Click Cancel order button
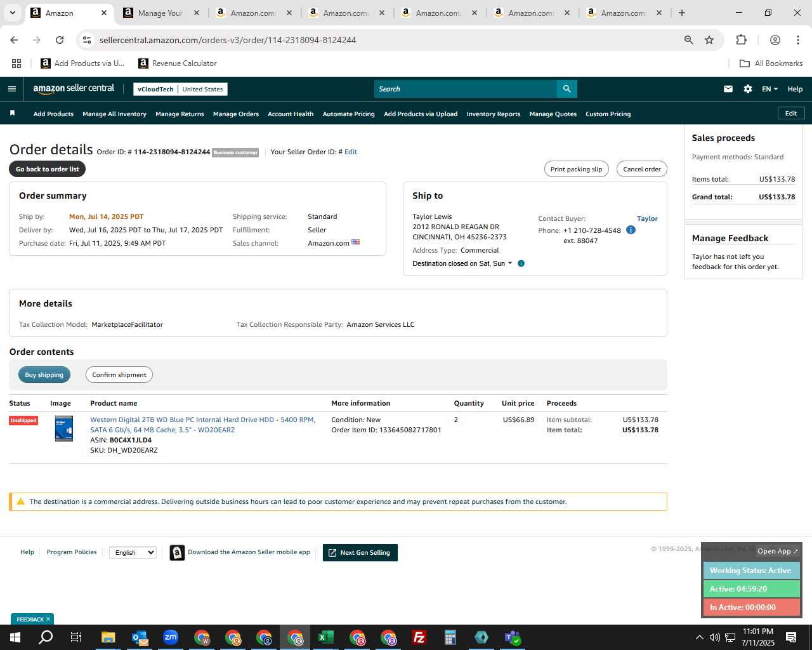 click(642, 169)
